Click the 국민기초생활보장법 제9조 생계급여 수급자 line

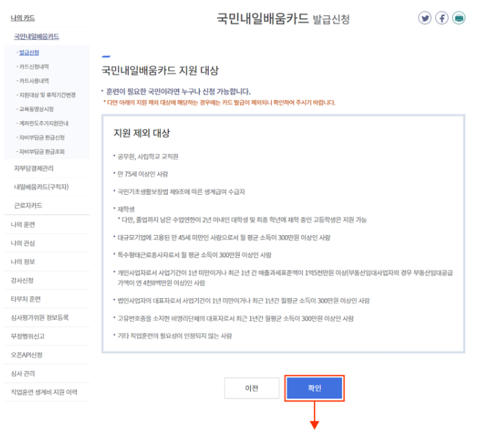[181, 192]
